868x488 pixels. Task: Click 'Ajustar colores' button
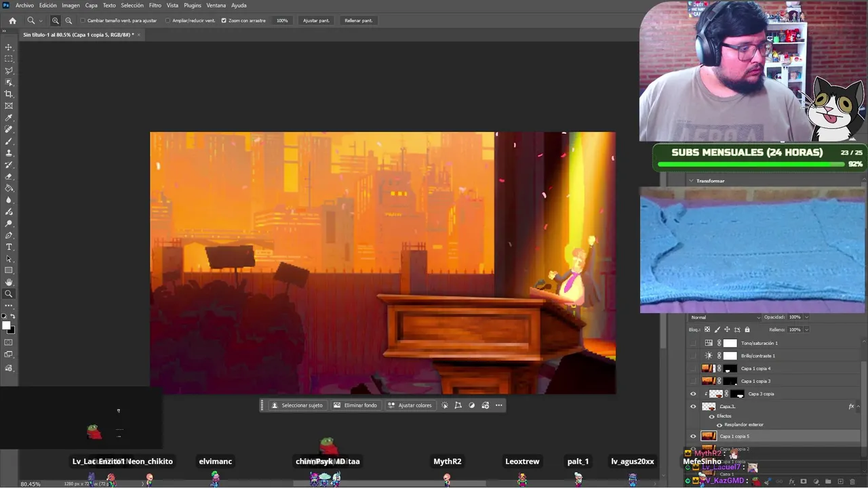coord(410,405)
